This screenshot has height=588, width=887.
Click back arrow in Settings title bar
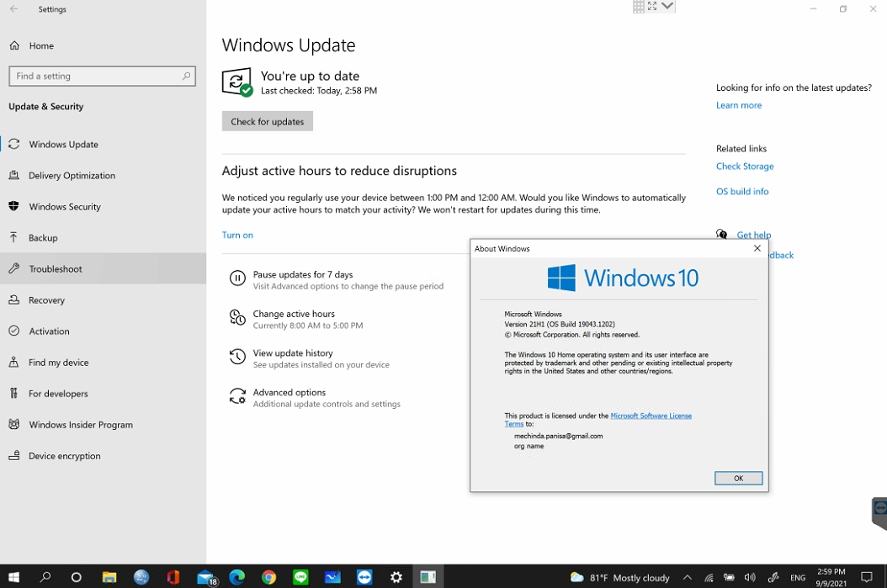(14, 9)
